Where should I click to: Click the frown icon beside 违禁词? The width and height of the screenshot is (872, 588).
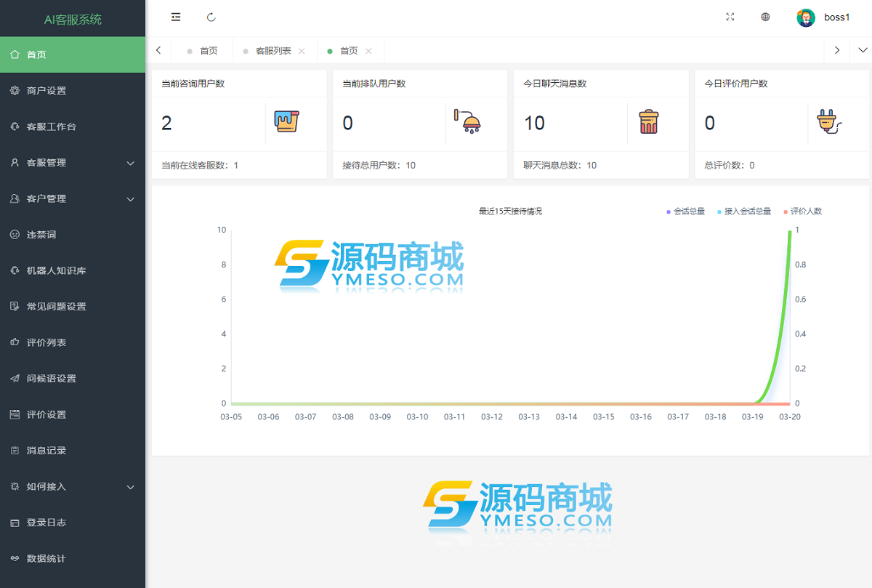click(x=15, y=235)
